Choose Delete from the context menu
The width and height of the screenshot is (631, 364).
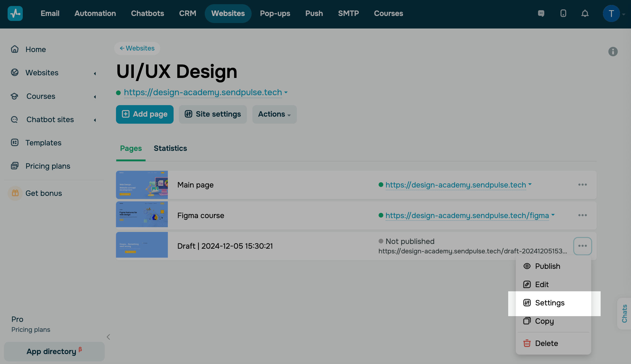[x=546, y=343]
